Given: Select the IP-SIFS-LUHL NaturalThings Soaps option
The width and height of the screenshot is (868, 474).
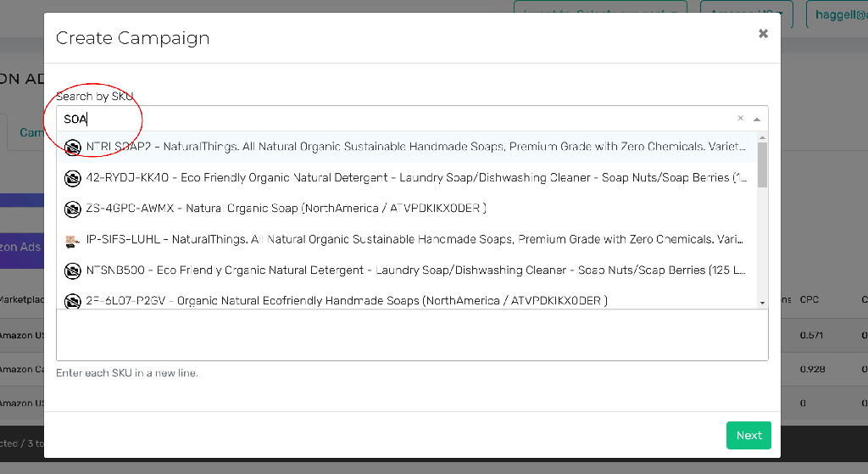Looking at the screenshot, I should 407,240.
